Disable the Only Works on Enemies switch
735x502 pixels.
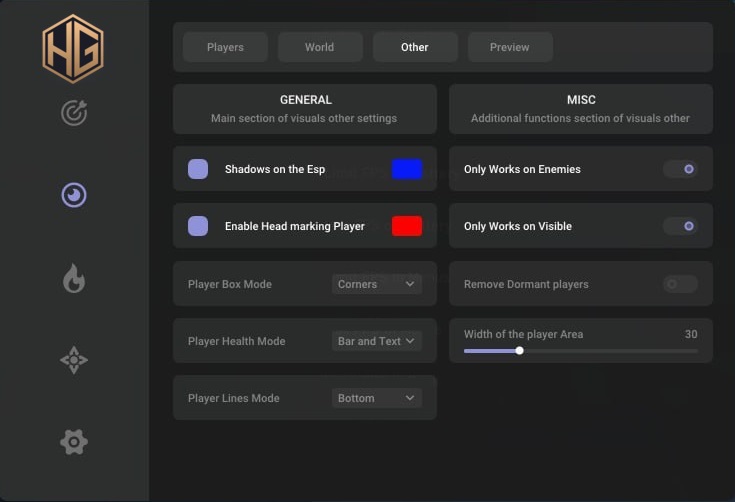pos(680,169)
